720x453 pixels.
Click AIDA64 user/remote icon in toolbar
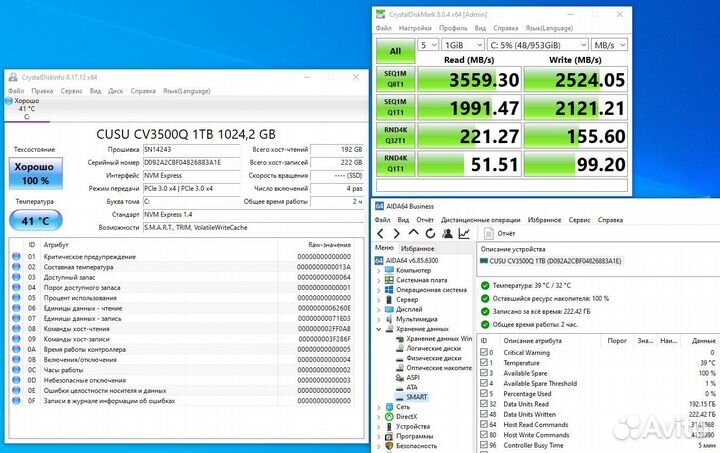click(x=447, y=234)
